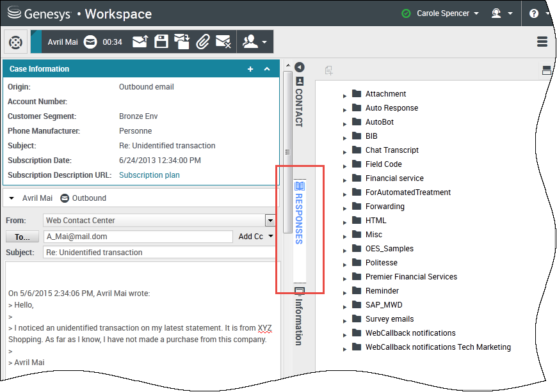Open the help question mark icon
The height and width of the screenshot is (392, 557).
pyautogui.click(x=534, y=13)
